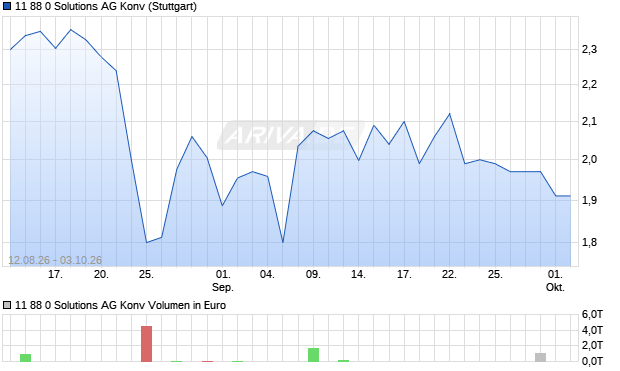
Task: Click the volume axis label '6,0T'
Action: tap(592, 314)
